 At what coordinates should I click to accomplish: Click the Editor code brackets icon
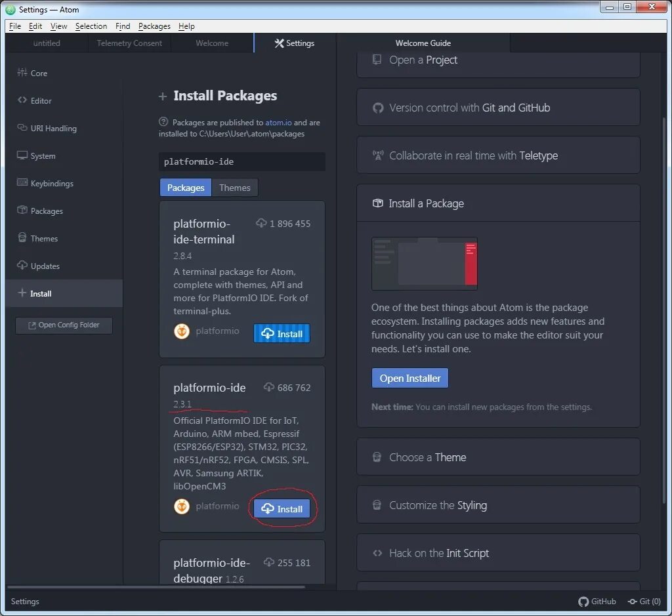pyautogui.click(x=22, y=100)
